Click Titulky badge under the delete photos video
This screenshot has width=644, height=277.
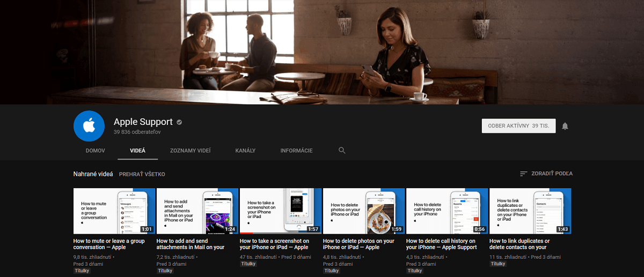[332, 271]
